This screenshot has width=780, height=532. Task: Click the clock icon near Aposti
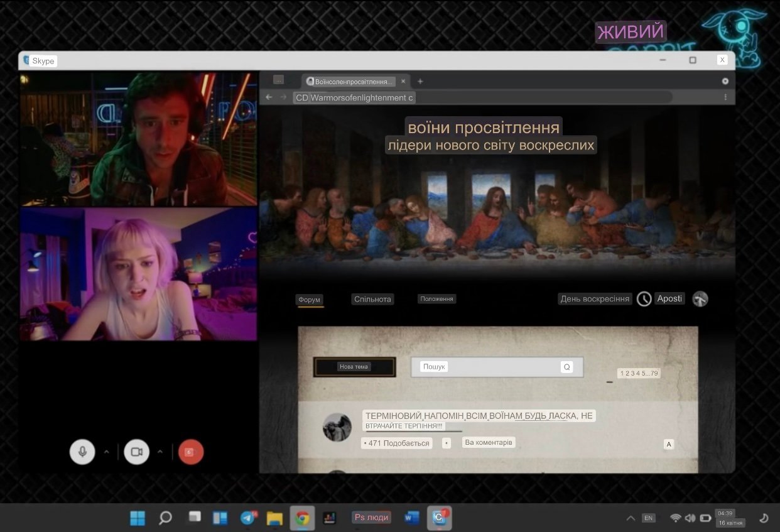(x=644, y=299)
